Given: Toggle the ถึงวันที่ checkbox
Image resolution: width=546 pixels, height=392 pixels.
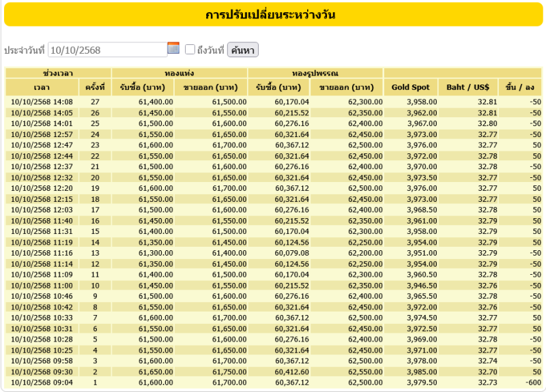Looking at the screenshot, I should pos(190,50).
